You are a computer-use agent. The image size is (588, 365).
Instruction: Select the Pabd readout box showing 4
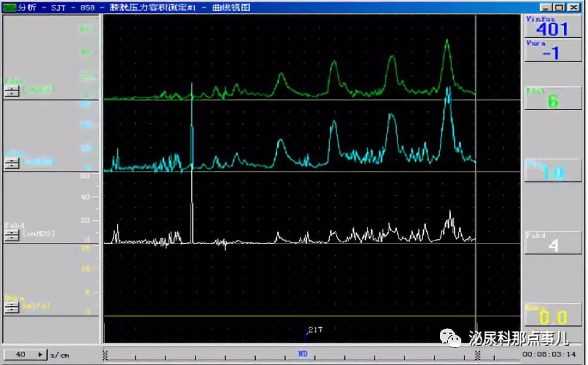(553, 243)
